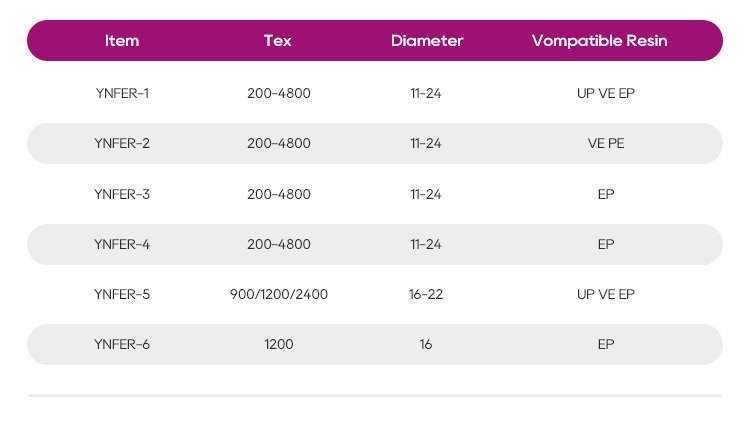The height and width of the screenshot is (435, 750).
Task: Click the diameter 16 cell for YNFER-6
Action: tap(426, 345)
